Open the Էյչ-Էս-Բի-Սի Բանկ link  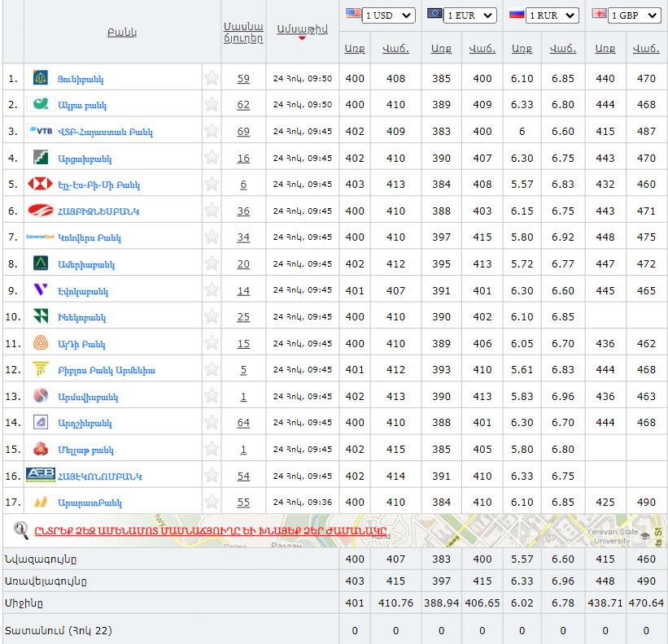(98, 185)
